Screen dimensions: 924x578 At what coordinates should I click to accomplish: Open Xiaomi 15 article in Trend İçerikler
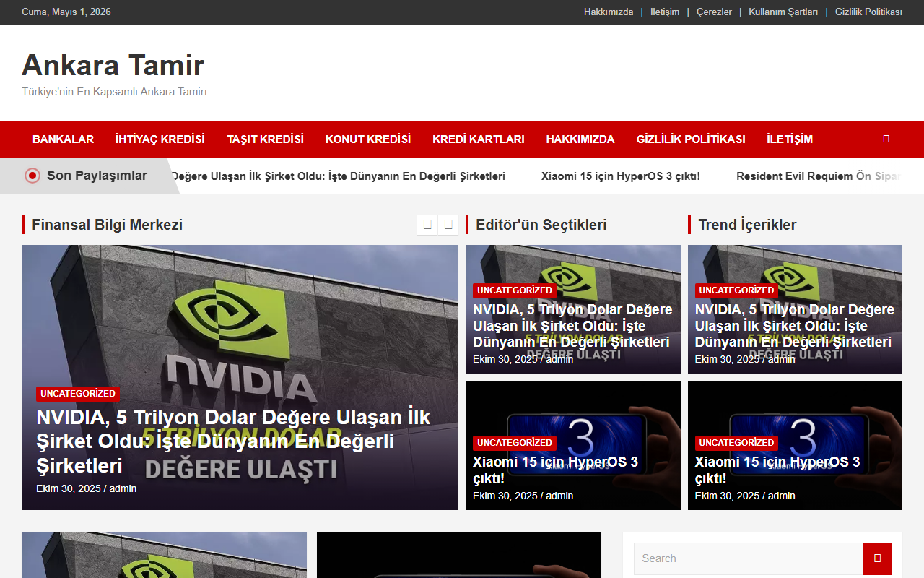click(x=777, y=470)
